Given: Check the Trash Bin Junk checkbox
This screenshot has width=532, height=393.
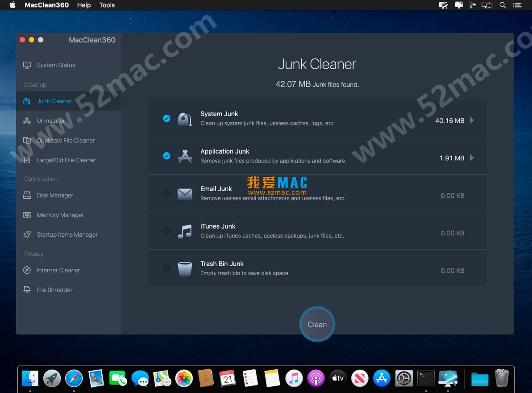Looking at the screenshot, I should coord(166,268).
